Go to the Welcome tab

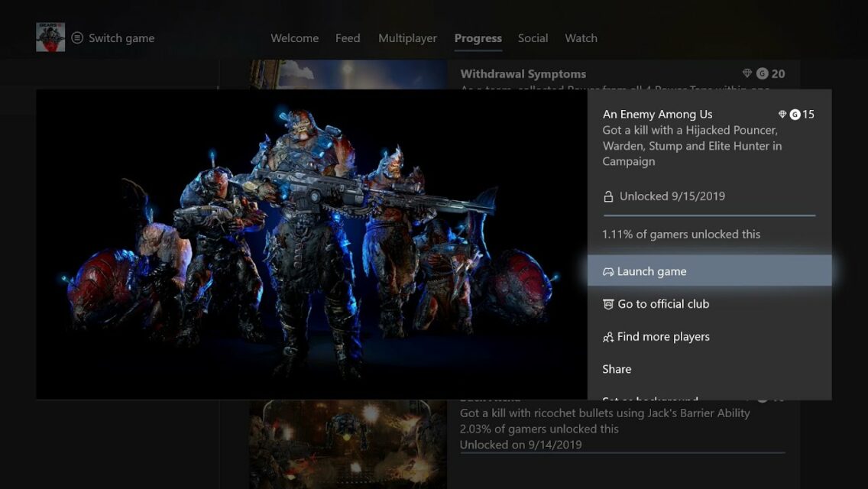[x=294, y=38]
